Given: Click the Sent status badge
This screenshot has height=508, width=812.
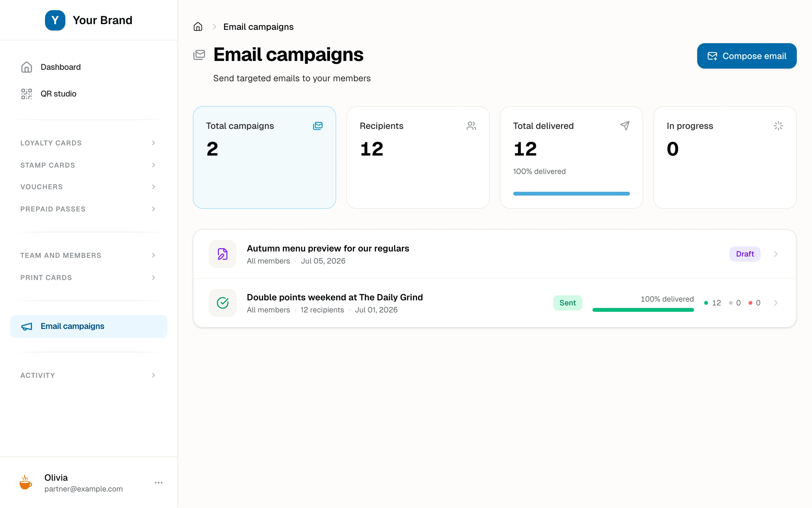Looking at the screenshot, I should point(567,303).
